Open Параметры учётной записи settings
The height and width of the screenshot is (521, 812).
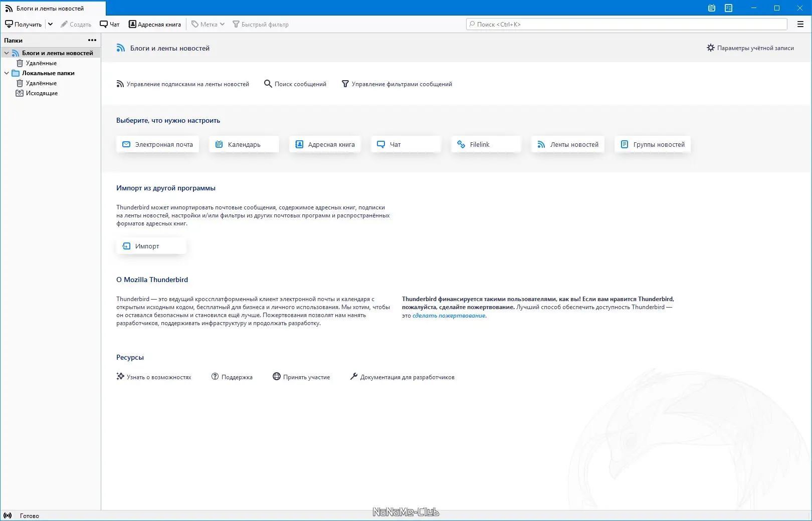click(750, 48)
